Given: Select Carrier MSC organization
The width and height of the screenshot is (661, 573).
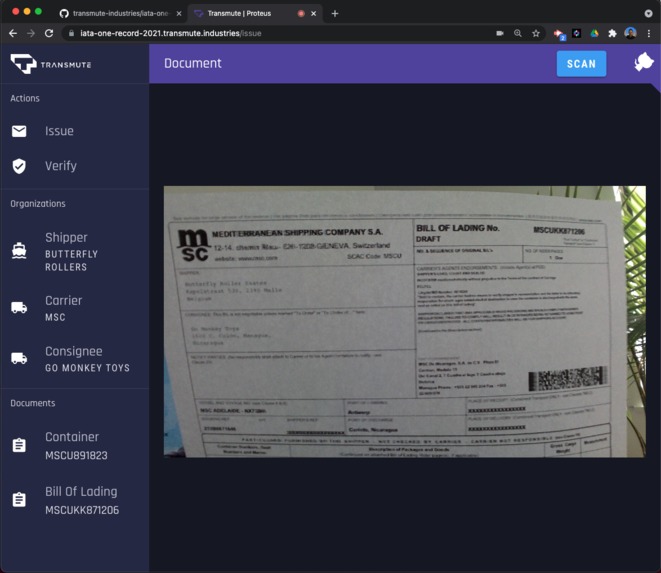Looking at the screenshot, I should (x=74, y=308).
